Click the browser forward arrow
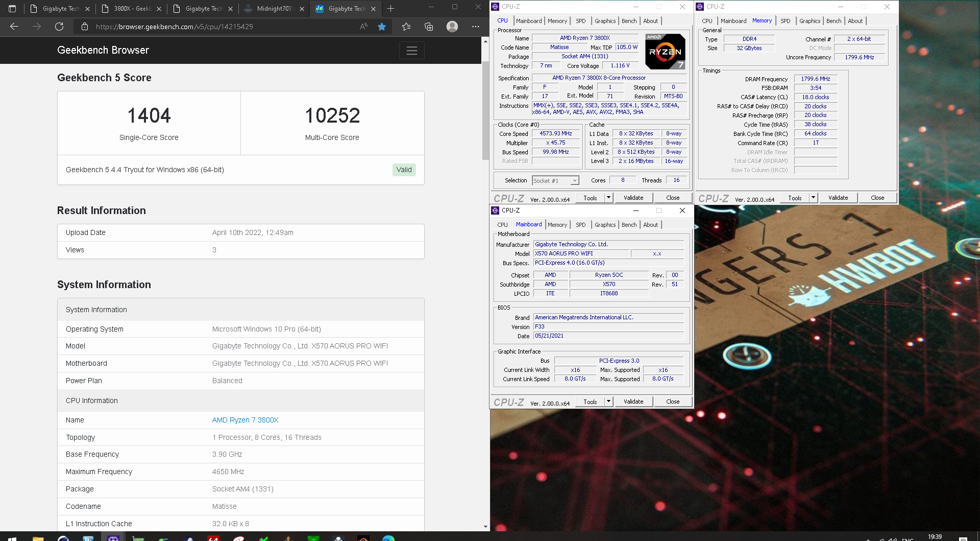 pos(37,27)
